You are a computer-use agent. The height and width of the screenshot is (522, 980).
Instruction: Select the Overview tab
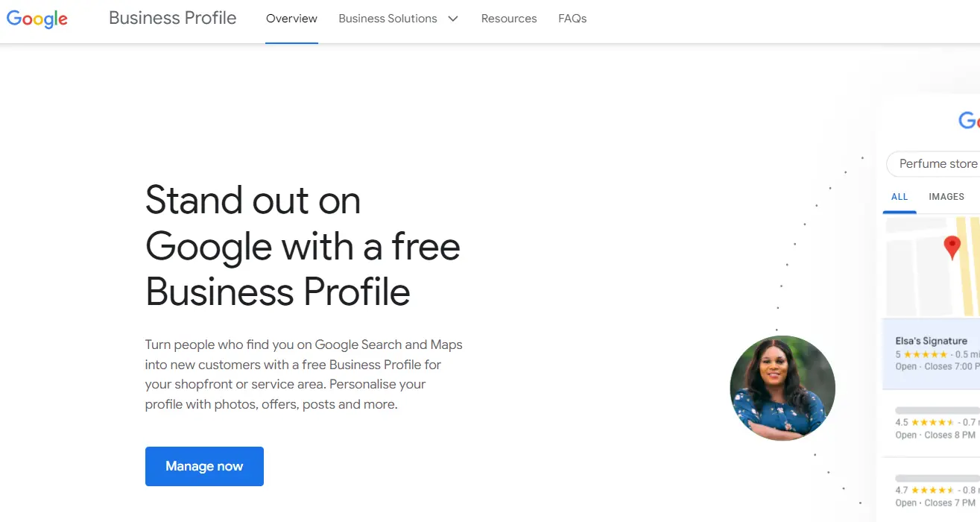tap(291, 19)
